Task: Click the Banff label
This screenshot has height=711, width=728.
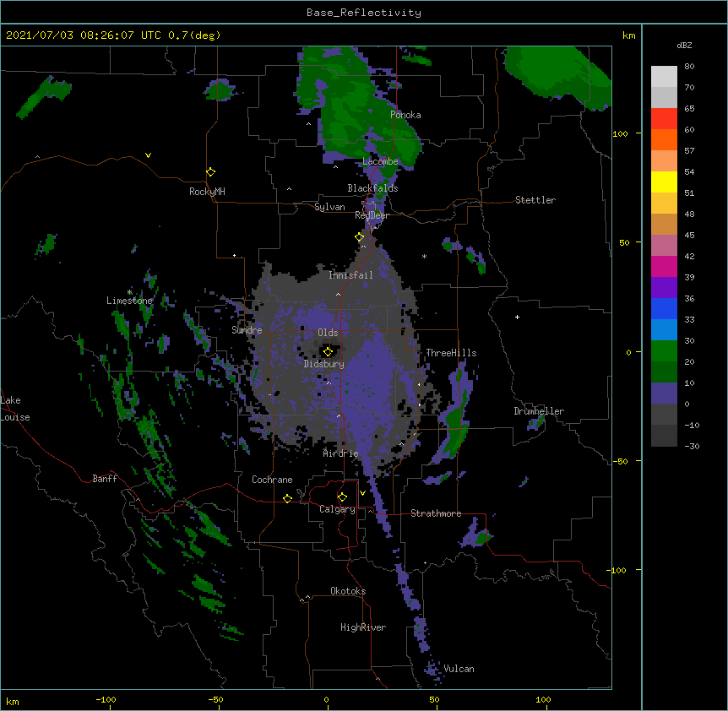Action: tap(105, 479)
